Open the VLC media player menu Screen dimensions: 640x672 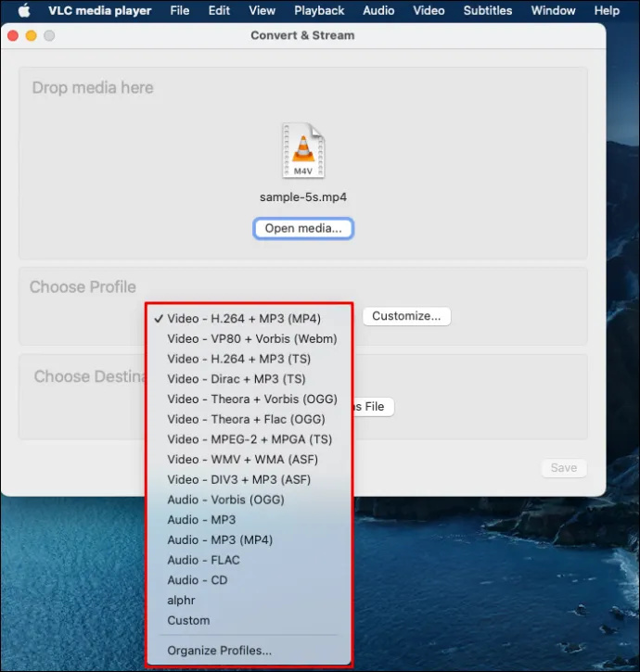coord(99,11)
